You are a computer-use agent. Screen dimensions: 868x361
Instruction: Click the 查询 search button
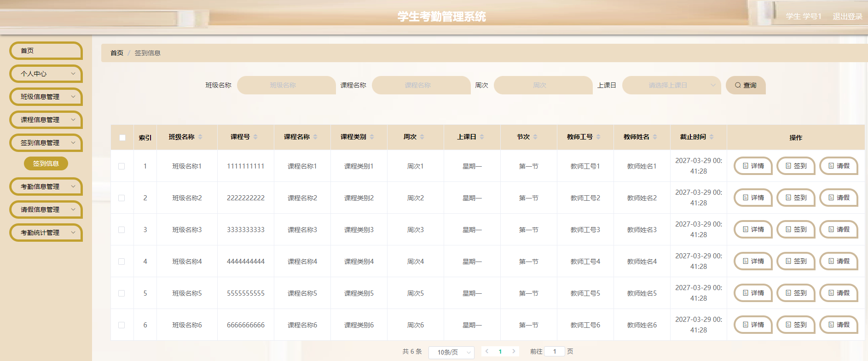pos(746,85)
